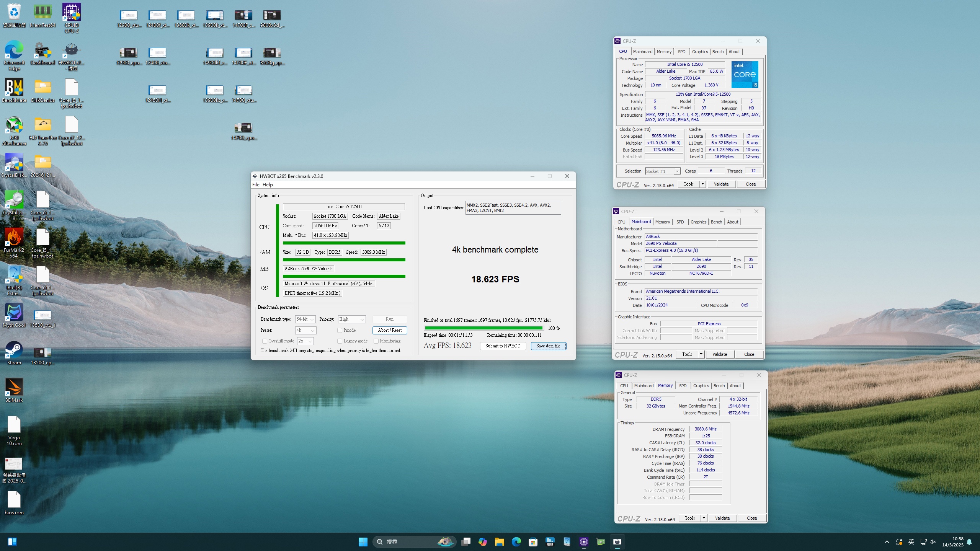Select the Steam desktop icon
Viewport: 980px width, 551px height.
point(14,353)
